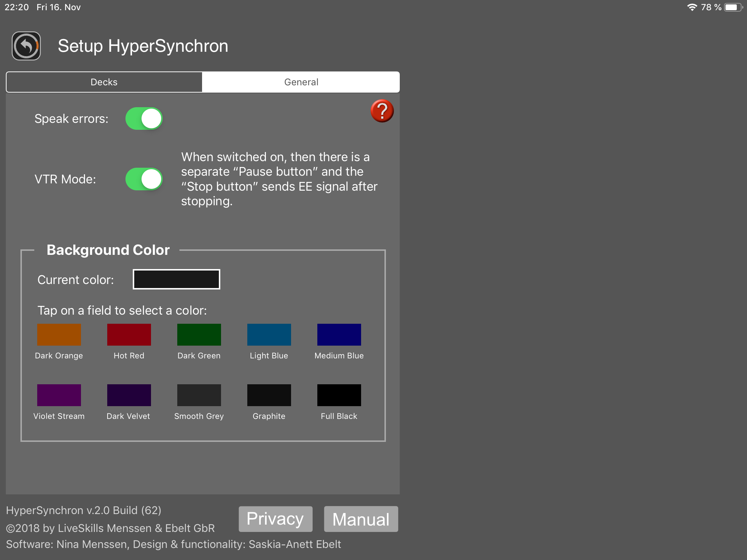Tap the 'Tap on a field' instruction
This screenshot has height=560, width=747.
tap(122, 311)
